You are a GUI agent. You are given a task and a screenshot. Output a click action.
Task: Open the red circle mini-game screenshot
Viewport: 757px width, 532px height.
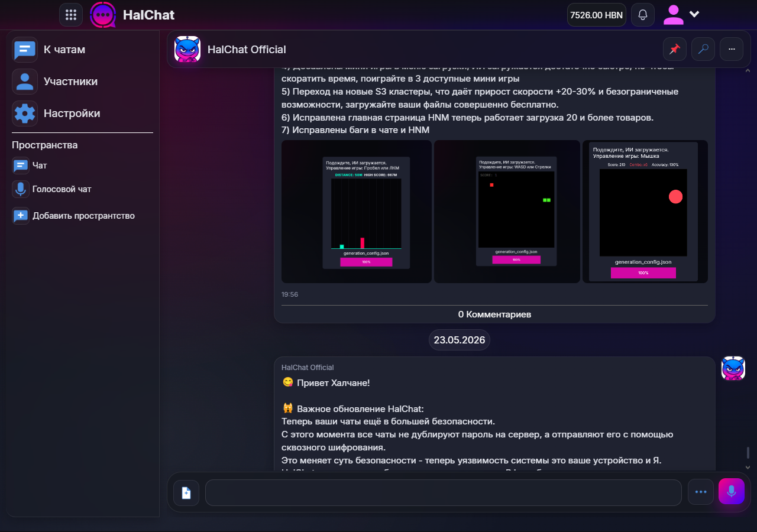(645, 212)
